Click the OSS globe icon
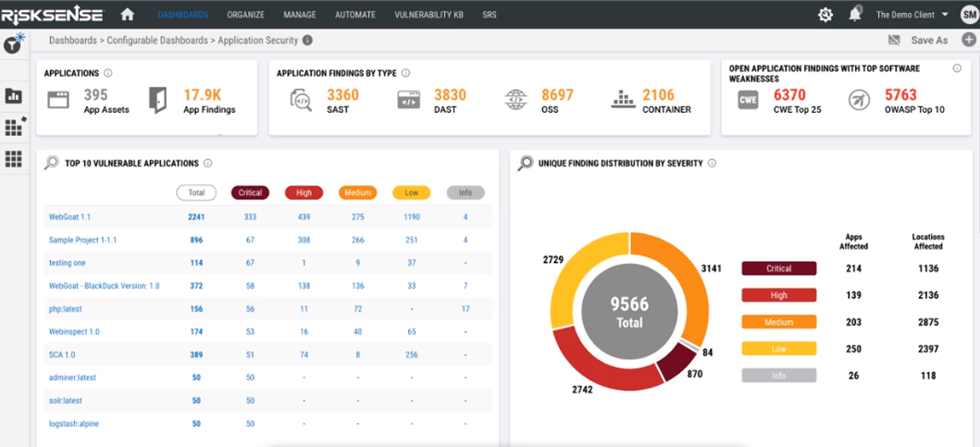The height and width of the screenshot is (447, 980). click(x=516, y=101)
